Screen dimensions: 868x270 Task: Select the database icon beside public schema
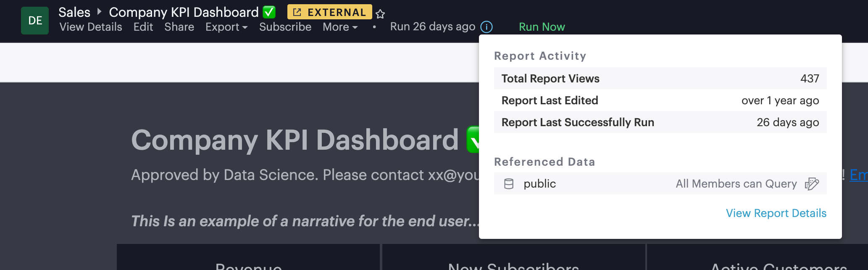(509, 183)
